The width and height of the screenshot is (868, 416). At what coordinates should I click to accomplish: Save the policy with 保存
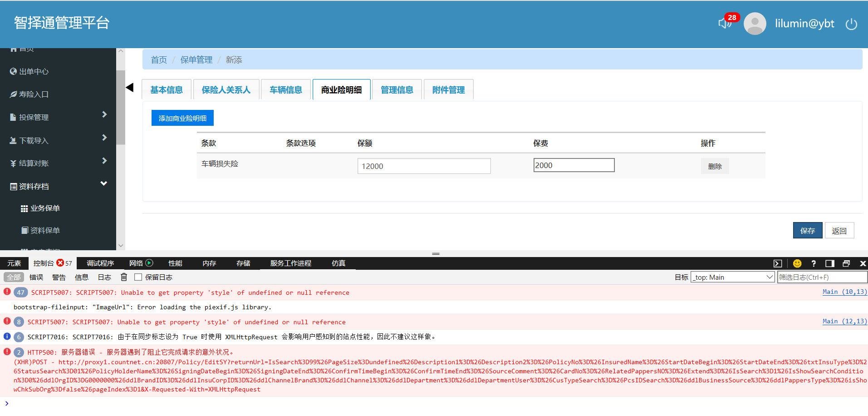point(808,230)
